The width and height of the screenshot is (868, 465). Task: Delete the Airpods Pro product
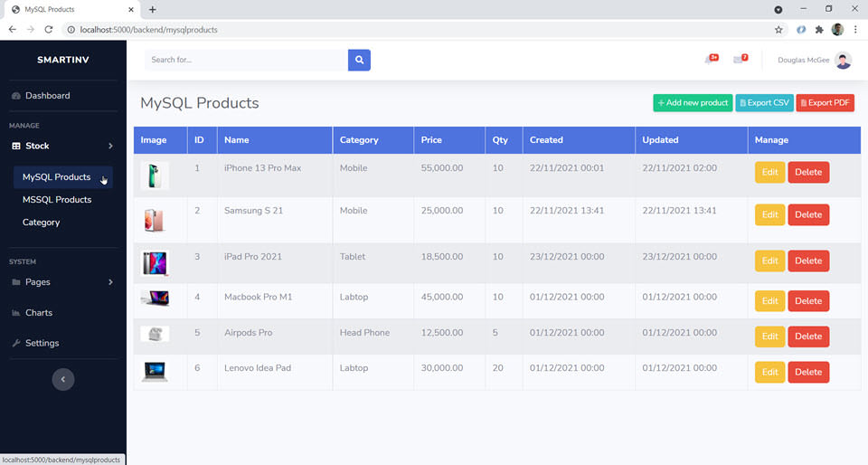click(808, 337)
